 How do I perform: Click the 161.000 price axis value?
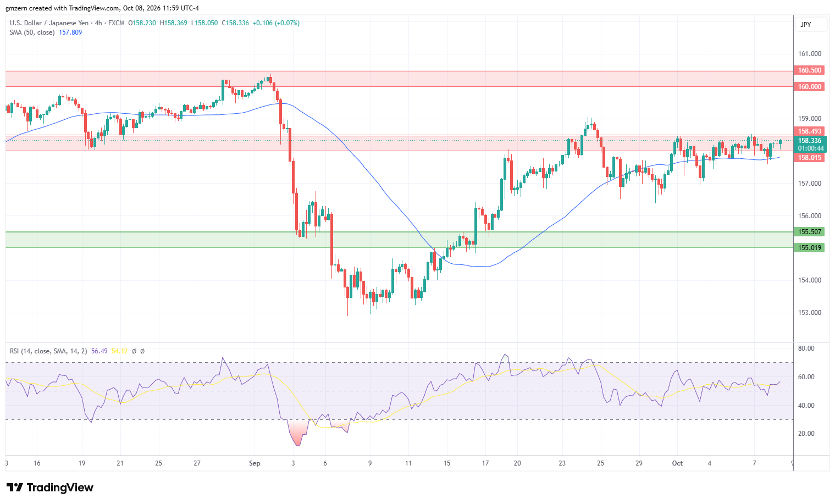coord(810,54)
